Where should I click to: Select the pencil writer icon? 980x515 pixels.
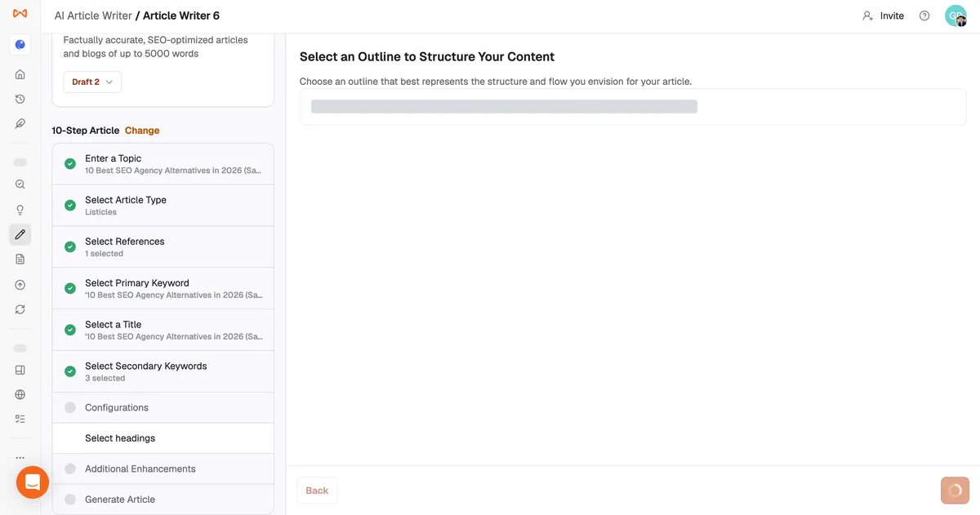point(20,234)
